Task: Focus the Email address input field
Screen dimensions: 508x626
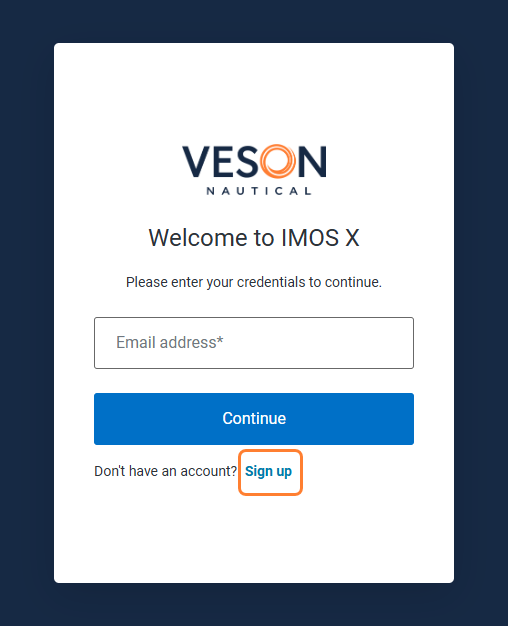Action: (x=254, y=343)
